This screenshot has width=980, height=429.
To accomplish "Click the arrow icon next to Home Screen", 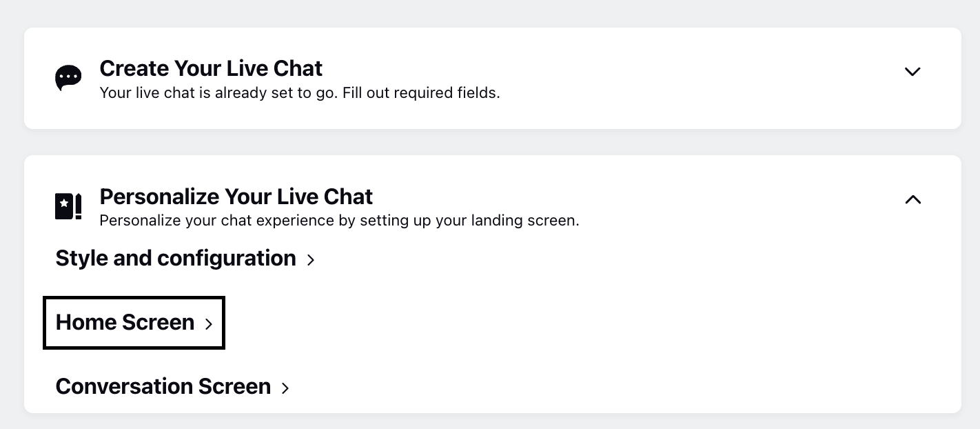I will (x=209, y=323).
